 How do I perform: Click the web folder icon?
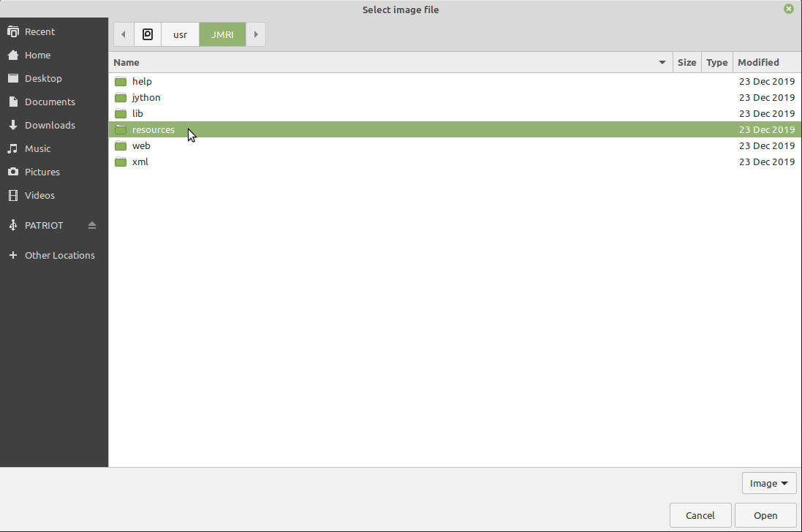pyautogui.click(x=121, y=146)
